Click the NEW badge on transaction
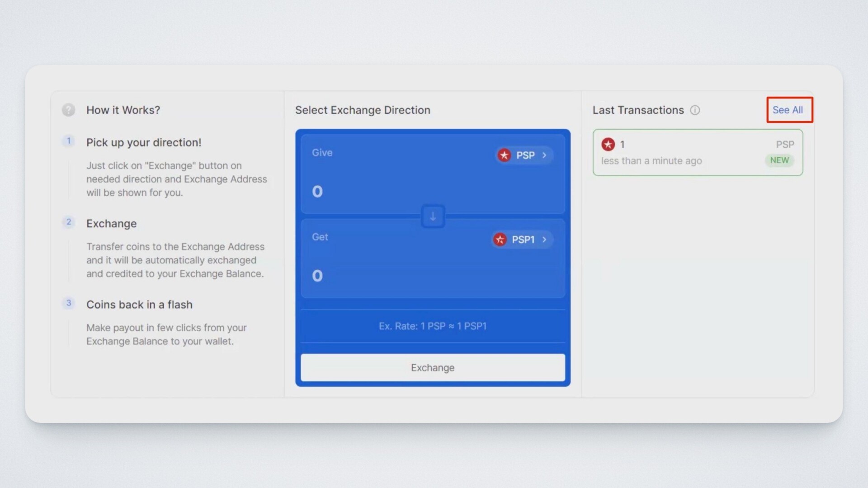 click(x=779, y=160)
